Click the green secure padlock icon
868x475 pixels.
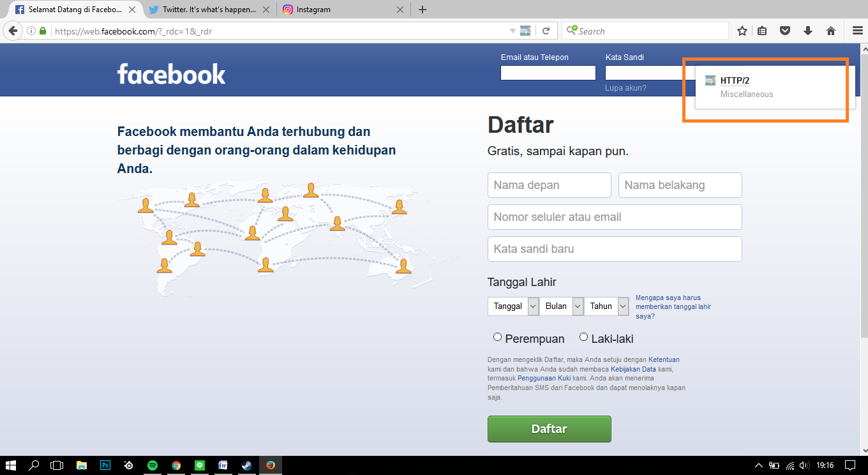point(43,31)
